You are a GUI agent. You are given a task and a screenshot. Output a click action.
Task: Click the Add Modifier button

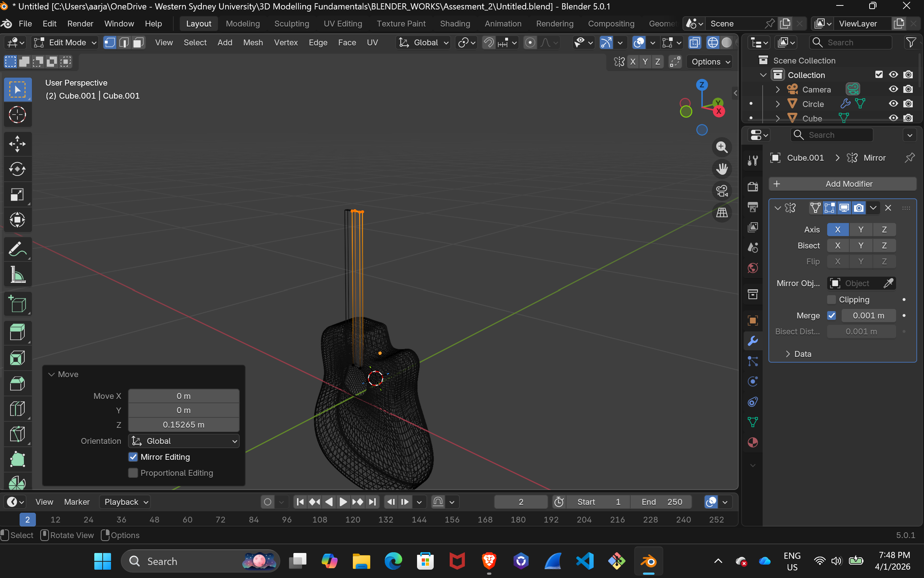pos(842,184)
